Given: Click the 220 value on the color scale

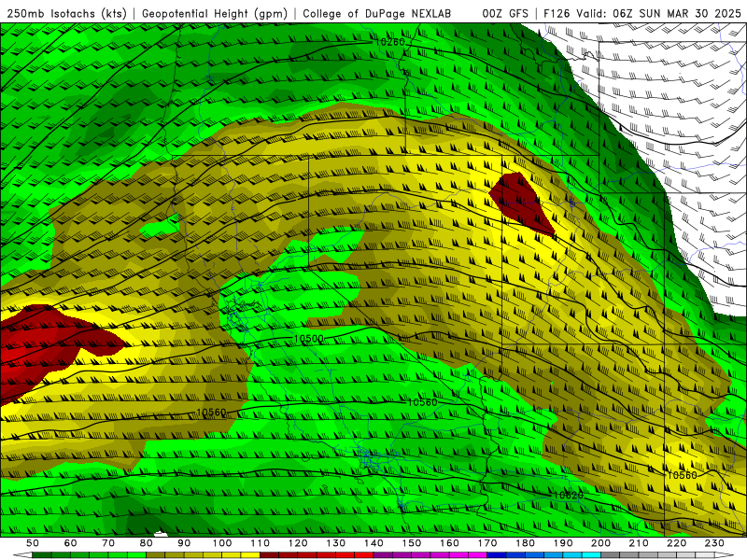Looking at the screenshot, I should click(x=676, y=543).
